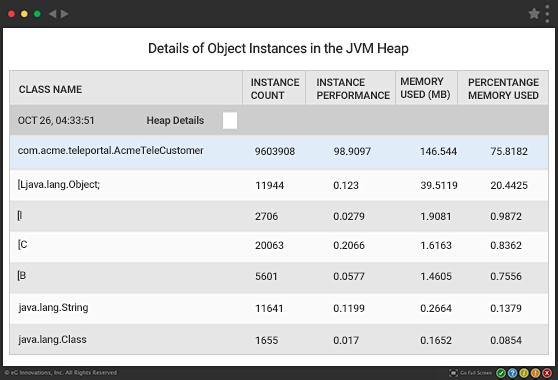This screenshot has height=380, width=558.
Task: Select the [C class name cell
Action: [22, 245]
